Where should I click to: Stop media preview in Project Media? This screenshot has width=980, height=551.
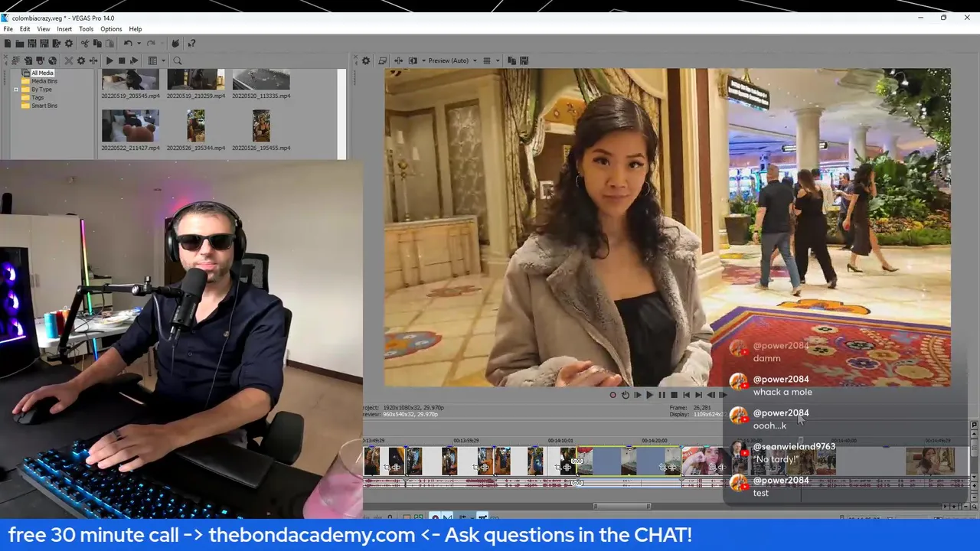[122, 60]
